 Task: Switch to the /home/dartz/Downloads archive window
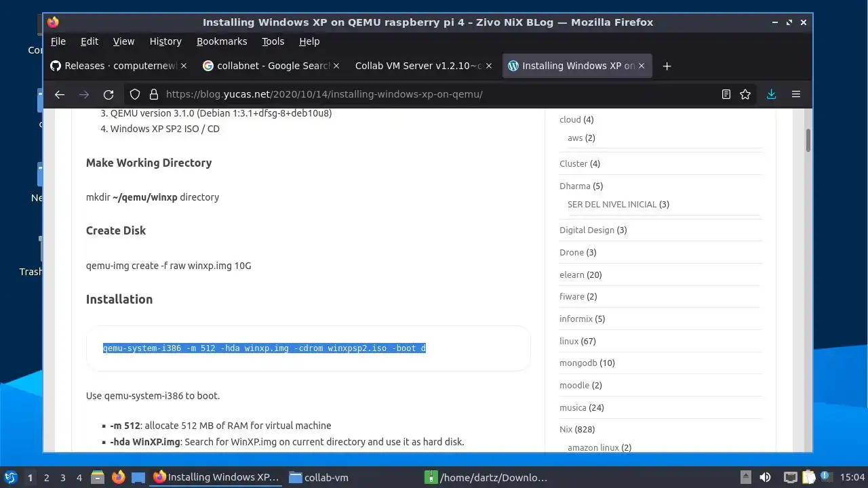[x=488, y=477]
